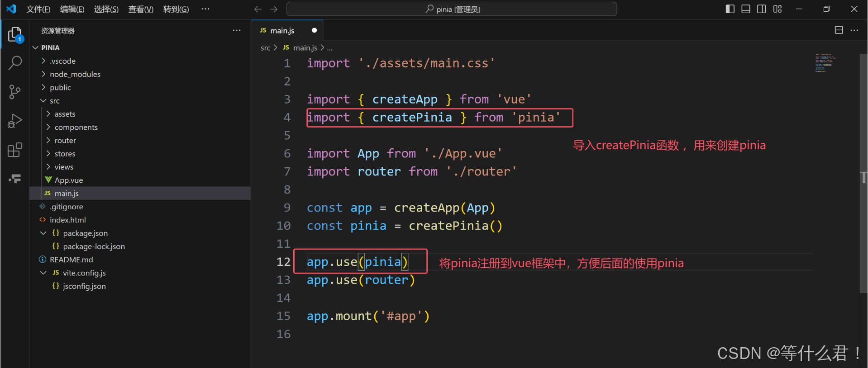This screenshot has height=368, width=868.
Task: Click line number 12 in gutter
Action: (x=283, y=262)
